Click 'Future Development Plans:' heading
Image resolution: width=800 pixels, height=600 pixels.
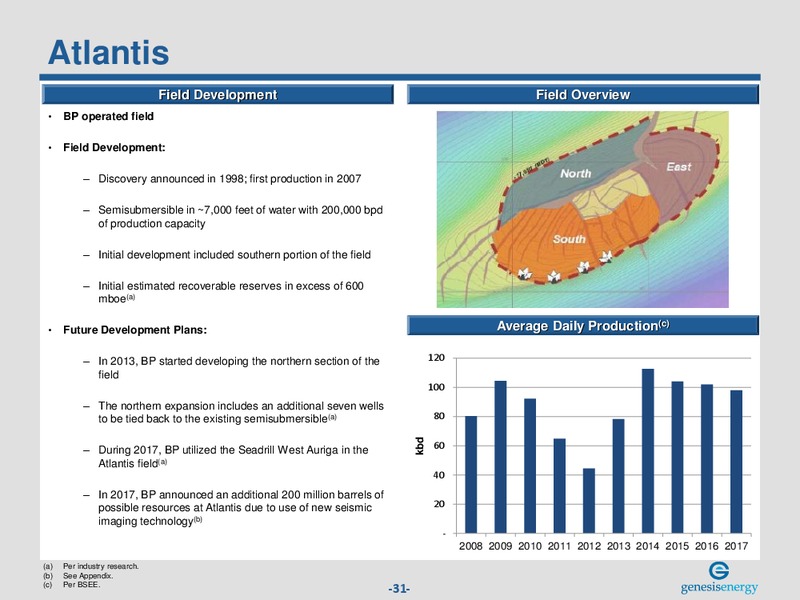pos(135,330)
